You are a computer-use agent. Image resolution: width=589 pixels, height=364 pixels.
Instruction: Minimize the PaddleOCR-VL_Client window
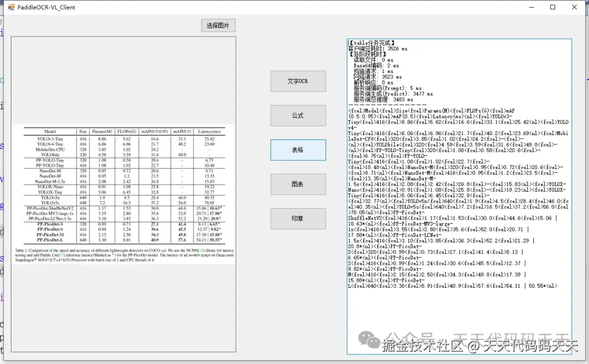point(531,7)
